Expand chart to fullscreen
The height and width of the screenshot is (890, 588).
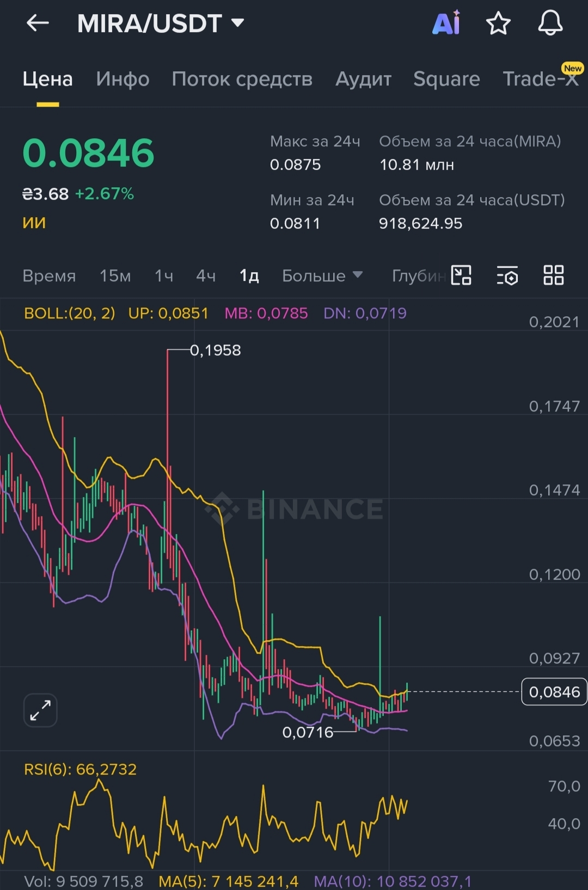point(40,710)
